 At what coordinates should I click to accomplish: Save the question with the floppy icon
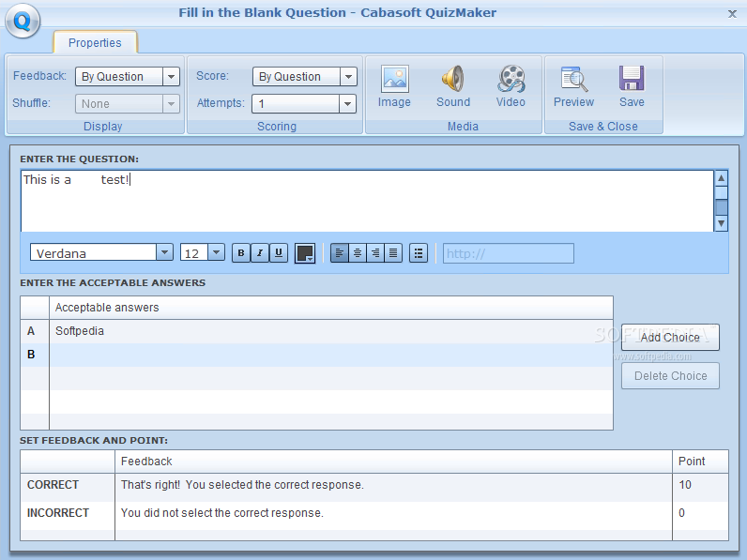click(632, 86)
